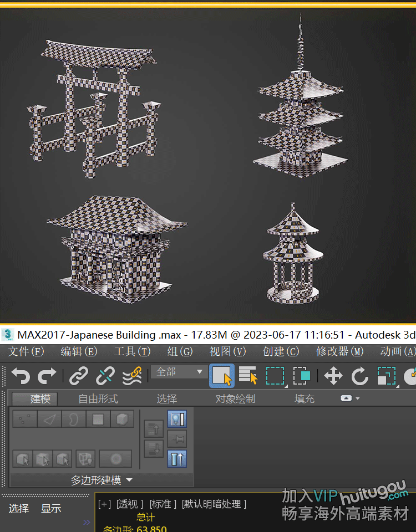
Task: Open the 全部 selection filter dropdown
Action: point(179,372)
